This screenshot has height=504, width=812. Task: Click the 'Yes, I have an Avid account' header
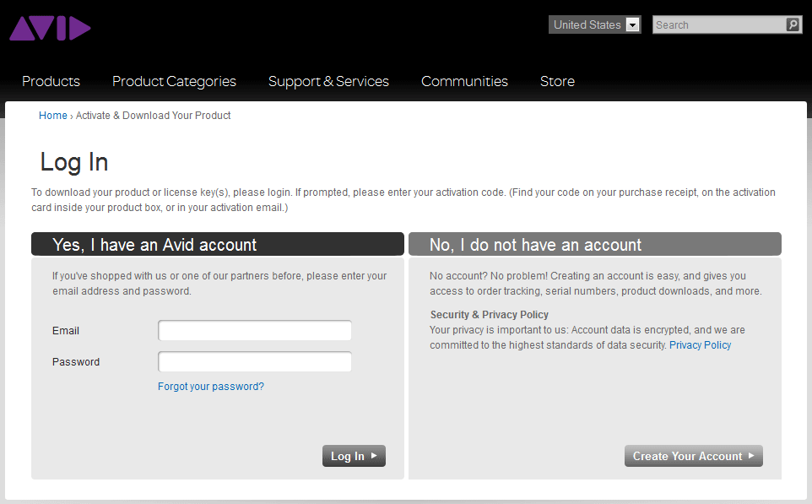click(x=154, y=245)
